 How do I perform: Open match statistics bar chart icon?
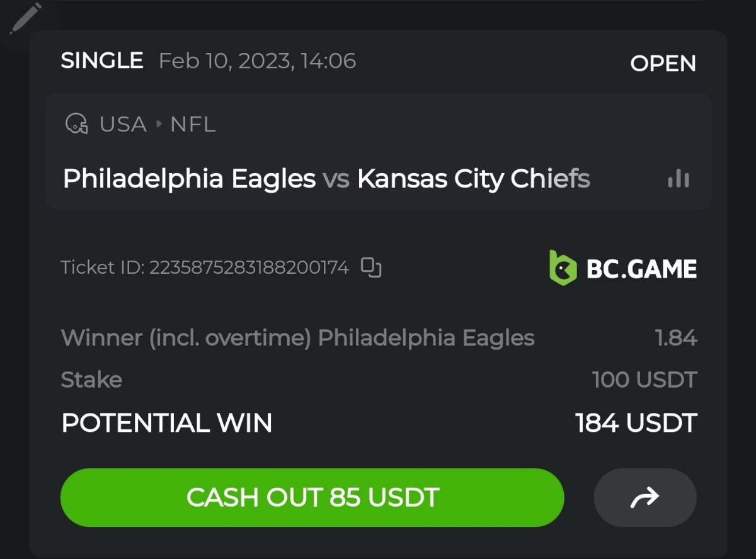coord(679,179)
